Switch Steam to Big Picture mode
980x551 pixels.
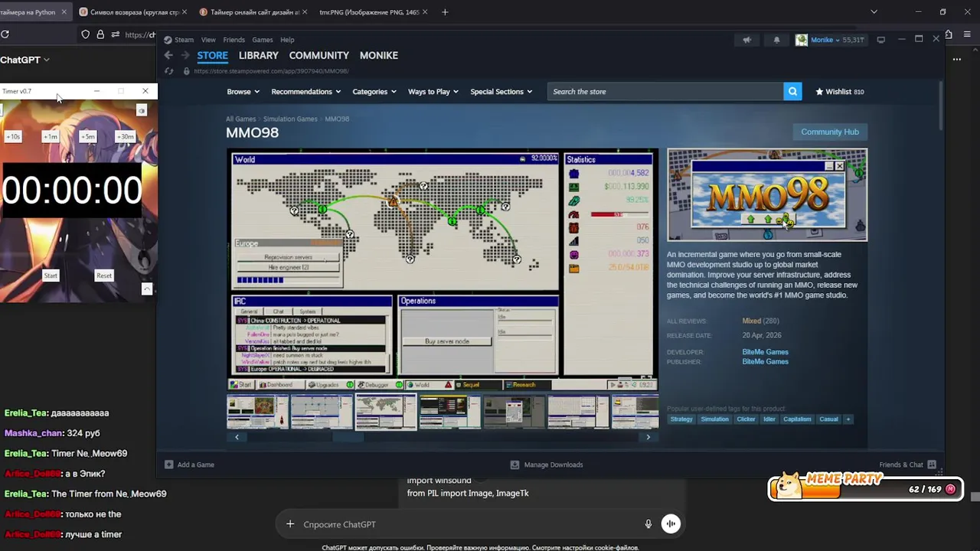(x=880, y=40)
